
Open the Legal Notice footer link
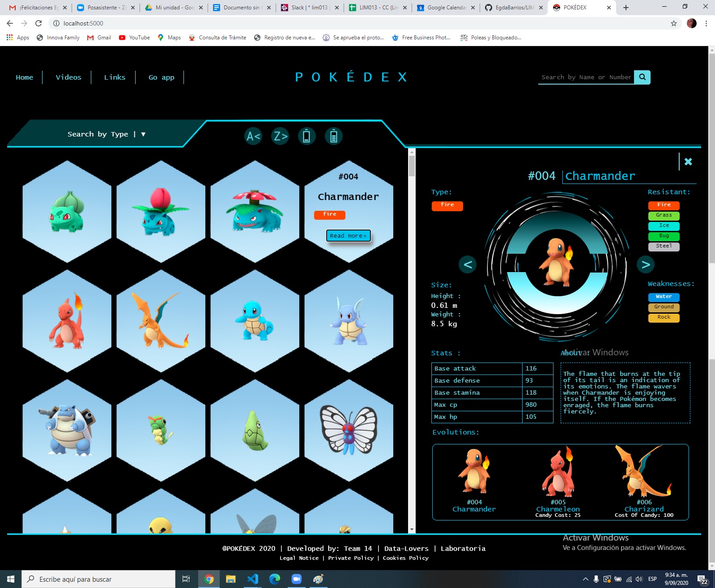pos(299,558)
